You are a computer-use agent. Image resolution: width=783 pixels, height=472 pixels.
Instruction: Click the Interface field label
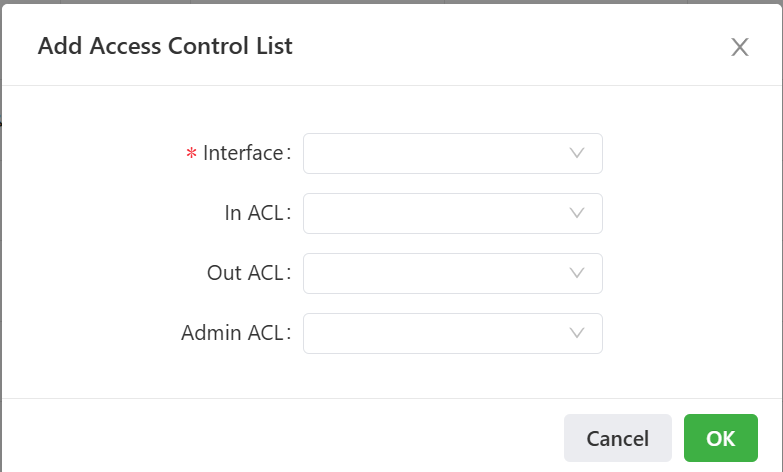pyautogui.click(x=243, y=153)
